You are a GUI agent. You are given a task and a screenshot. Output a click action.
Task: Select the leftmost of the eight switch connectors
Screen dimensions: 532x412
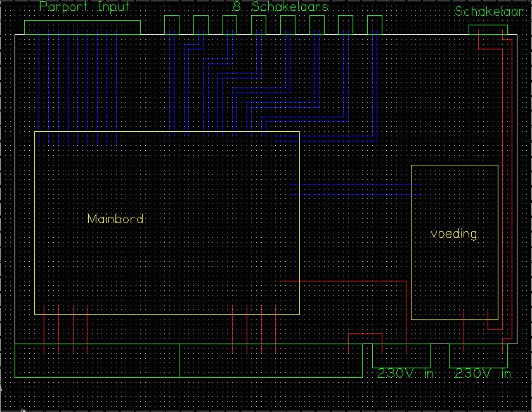(x=172, y=25)
